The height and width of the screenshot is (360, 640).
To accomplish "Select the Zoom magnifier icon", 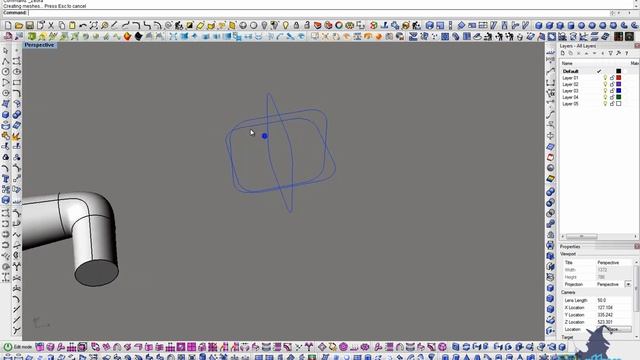I will pyautogui.click(x=104, y=25).
